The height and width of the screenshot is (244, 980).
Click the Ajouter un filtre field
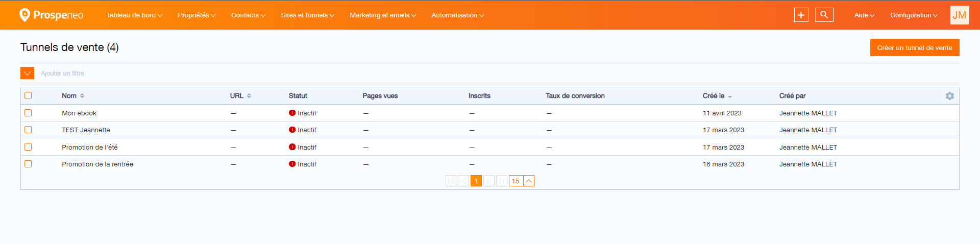62,74
